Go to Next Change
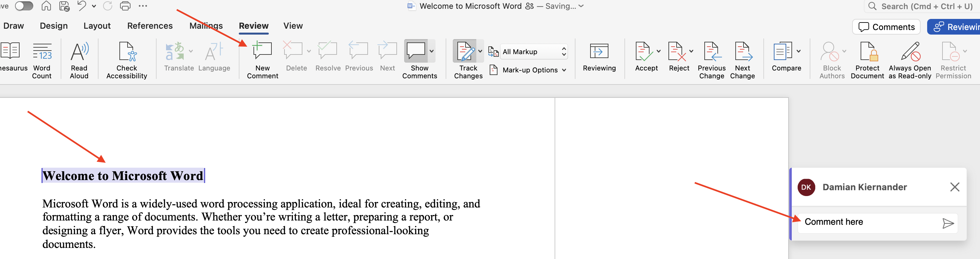Image resolution: width=980 pixels, height=259 pixels. click(743, 60)
